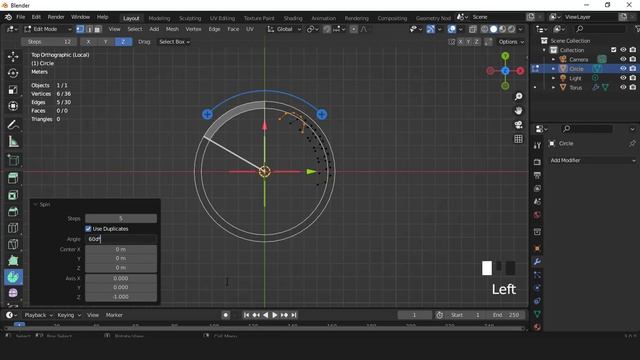Select the Annotate pencil tool
The image size is (640, 360).
13,125
